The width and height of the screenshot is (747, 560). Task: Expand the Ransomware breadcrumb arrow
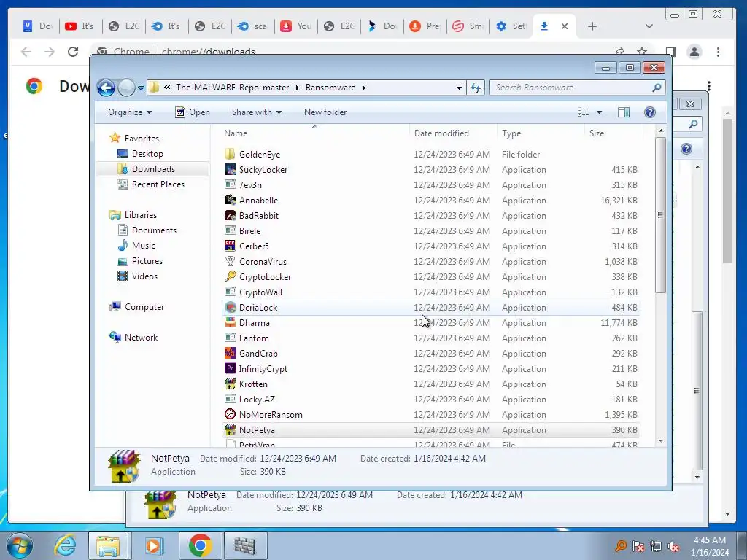[363, 87]
